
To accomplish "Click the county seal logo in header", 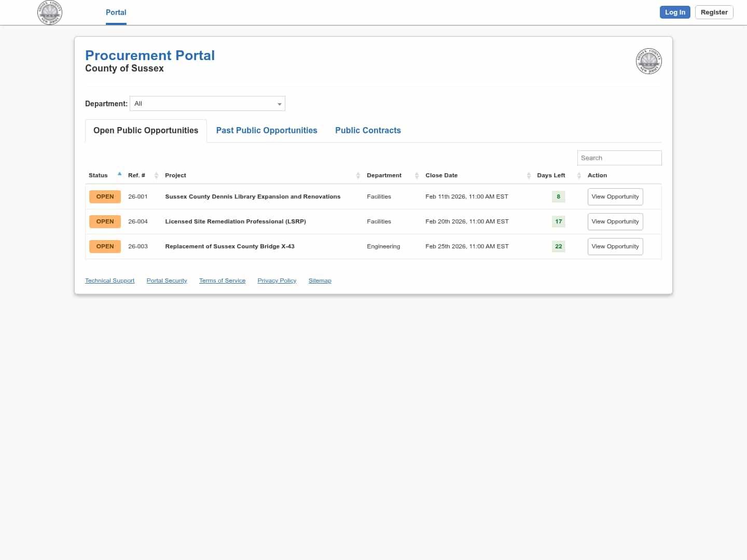I will (x=50, y=12).
